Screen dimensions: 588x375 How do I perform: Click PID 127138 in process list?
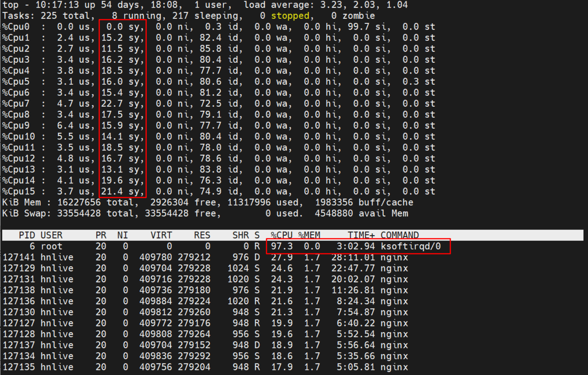point(19,290)
